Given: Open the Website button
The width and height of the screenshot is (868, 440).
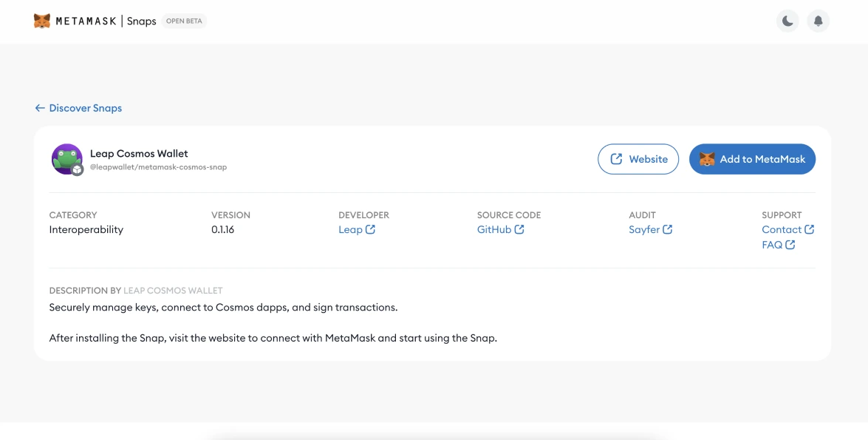Looking at the screenshot, I should pos(638,159).
